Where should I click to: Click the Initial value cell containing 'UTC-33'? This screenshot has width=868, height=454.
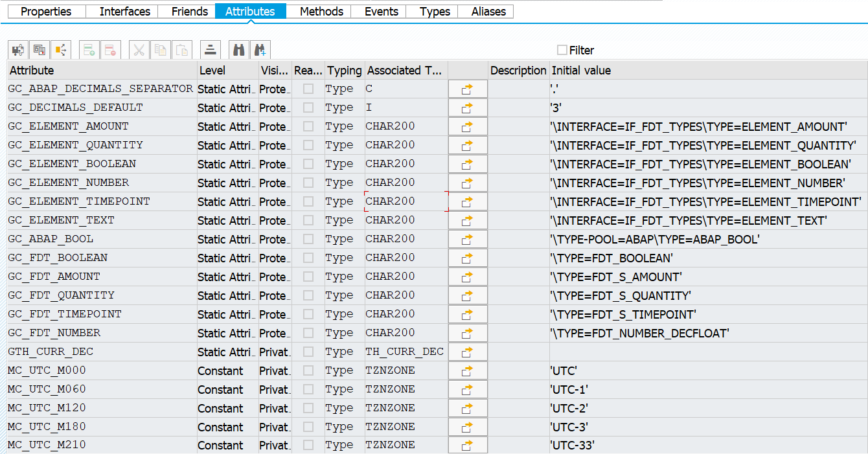708,446
